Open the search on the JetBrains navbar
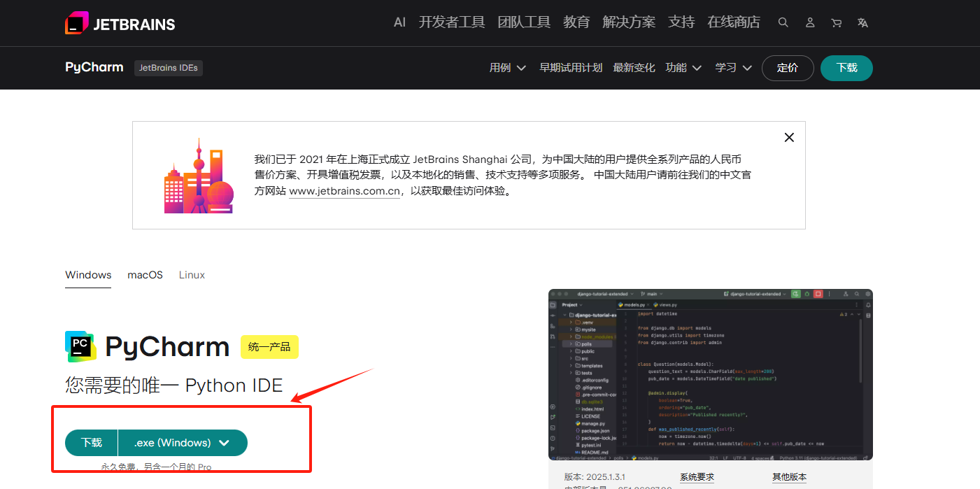The width and height of the screenshot is (980, 489). 783,22
